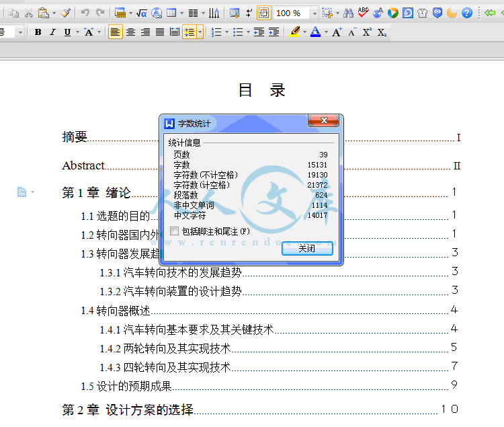Viewport: 504px width, 427px height.
Task: Open the Insert Table dropdown arrow
Action: 130,13
